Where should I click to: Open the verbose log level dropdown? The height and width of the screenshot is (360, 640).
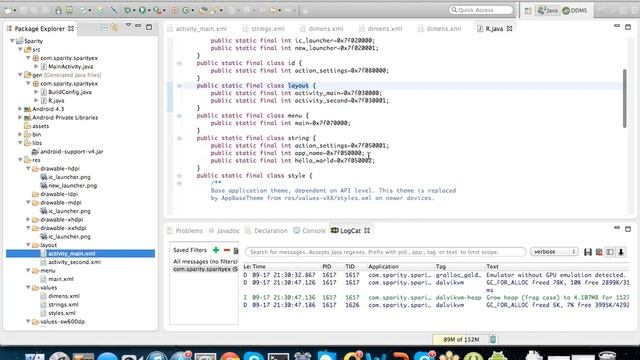coord(553,252)
